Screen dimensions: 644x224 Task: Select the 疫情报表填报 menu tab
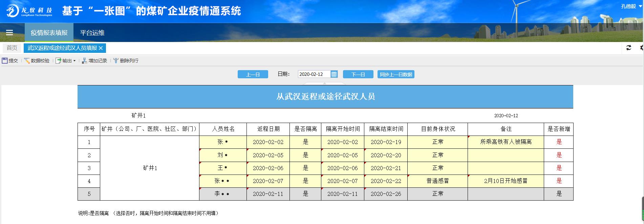49,33
